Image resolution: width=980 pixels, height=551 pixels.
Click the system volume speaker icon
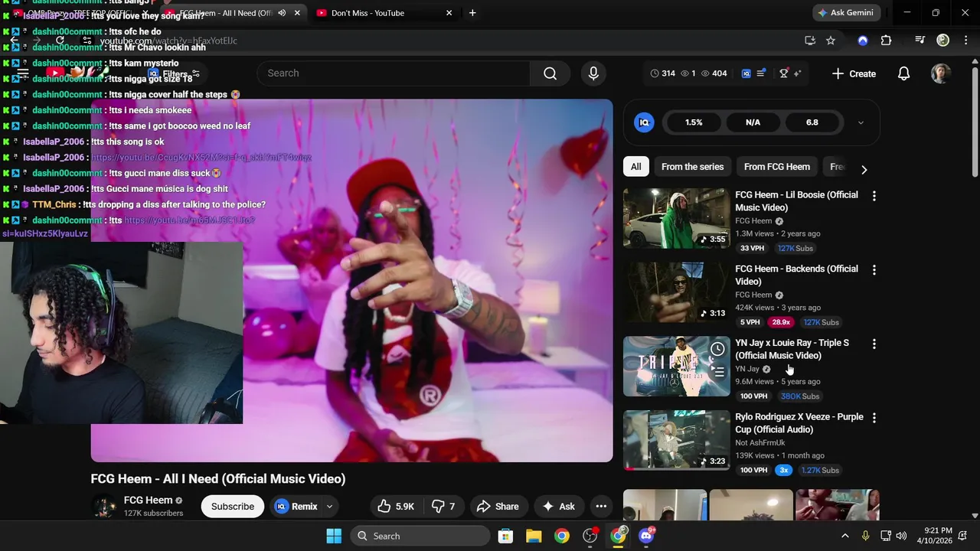click(901, 536)
